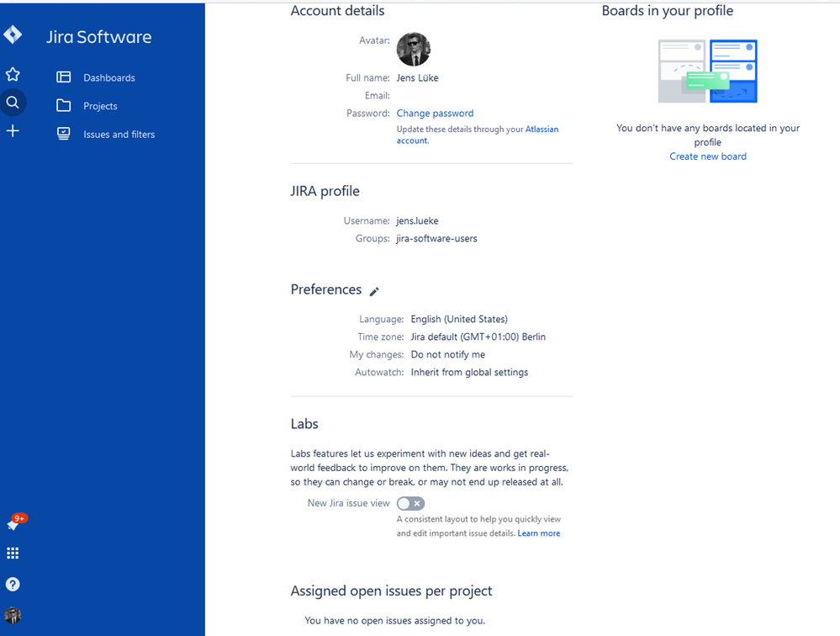Click the Do not notify me value
This screenshot has width=840, height=636.
tap(448, 355)
